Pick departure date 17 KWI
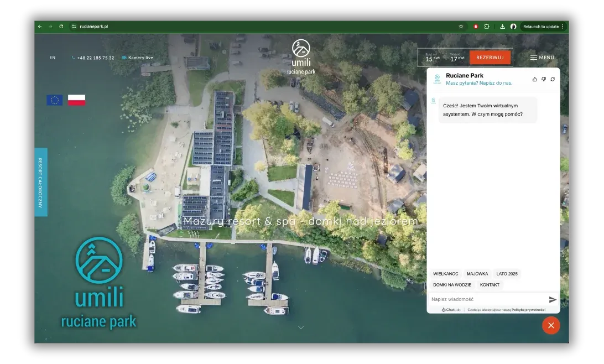604x364 pixels. (457, 58)
